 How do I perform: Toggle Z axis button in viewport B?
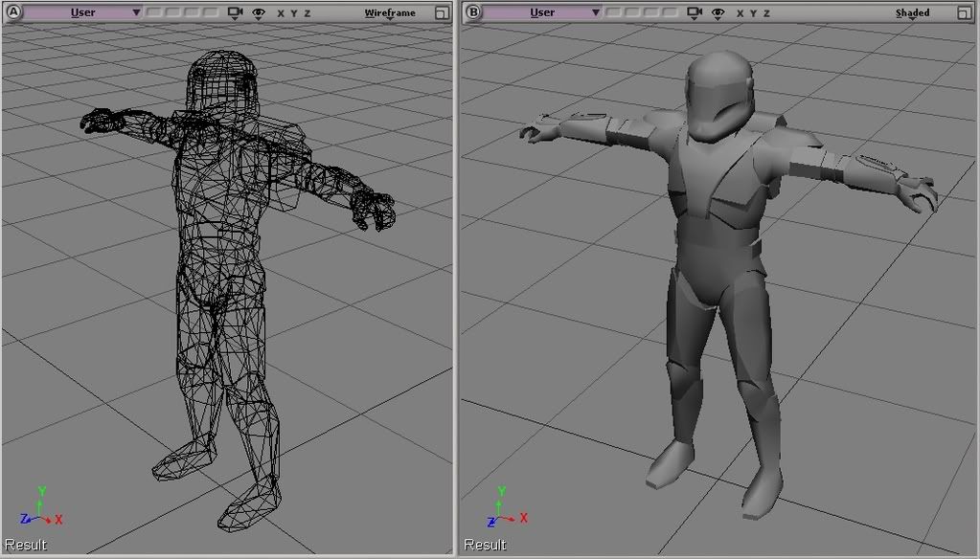tap(767, 13)
